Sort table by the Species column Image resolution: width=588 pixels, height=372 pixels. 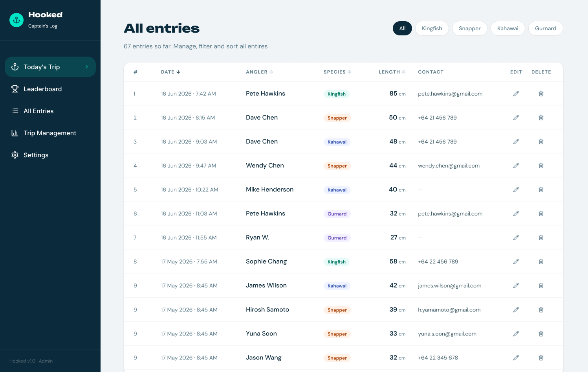[x=337, y=72]
